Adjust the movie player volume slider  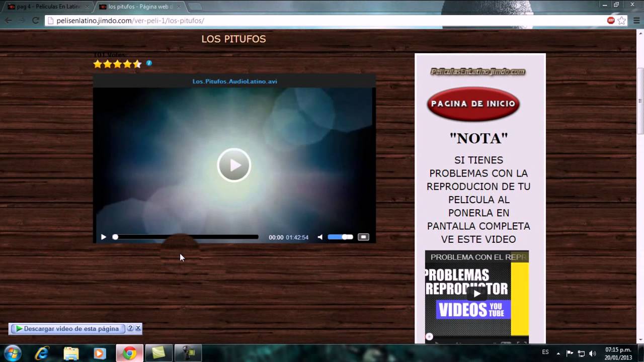pyautogui.click(x=341, y=237)
